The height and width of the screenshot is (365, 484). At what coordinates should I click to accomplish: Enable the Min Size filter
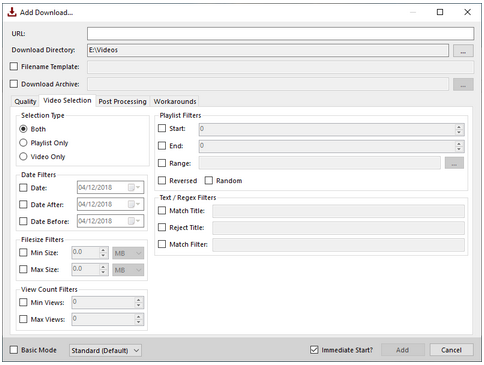coord(23,252)
